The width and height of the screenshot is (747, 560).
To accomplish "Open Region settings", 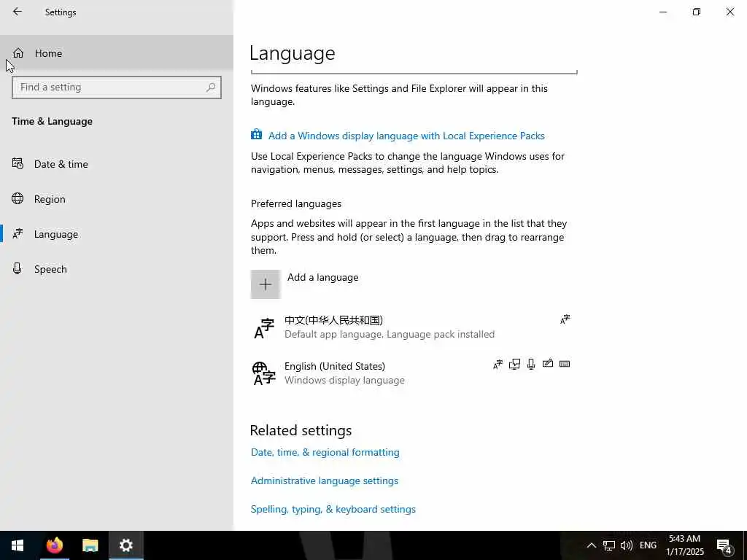I will coord(117,199).
